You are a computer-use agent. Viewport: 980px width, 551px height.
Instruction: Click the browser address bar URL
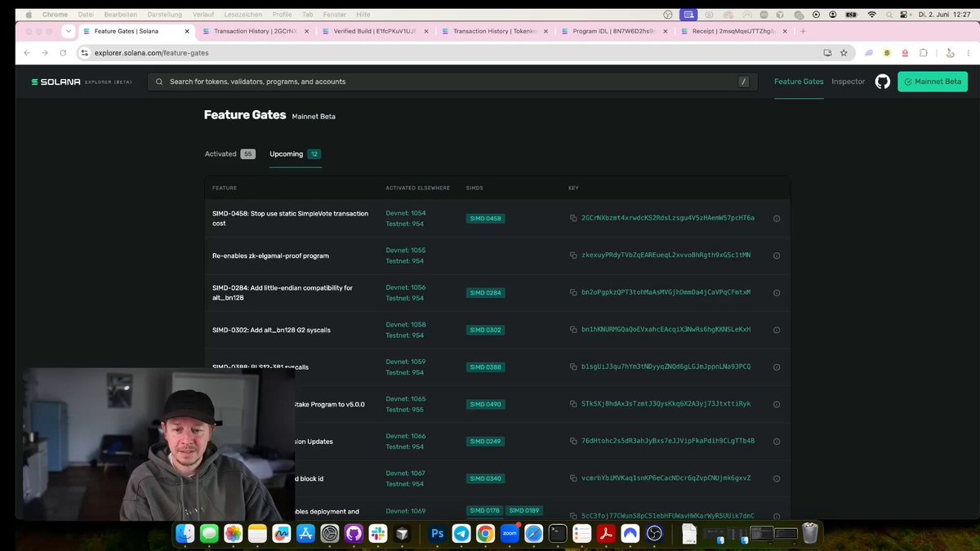point(152,53)
